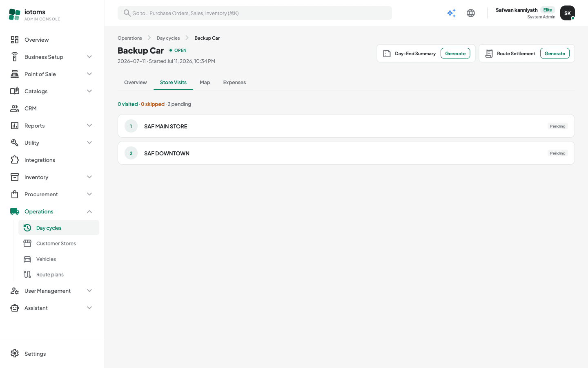Open the SAF DOWNTOWN visit row
The width and height of the screenshot is (588, 368).
tap(346, 153)
